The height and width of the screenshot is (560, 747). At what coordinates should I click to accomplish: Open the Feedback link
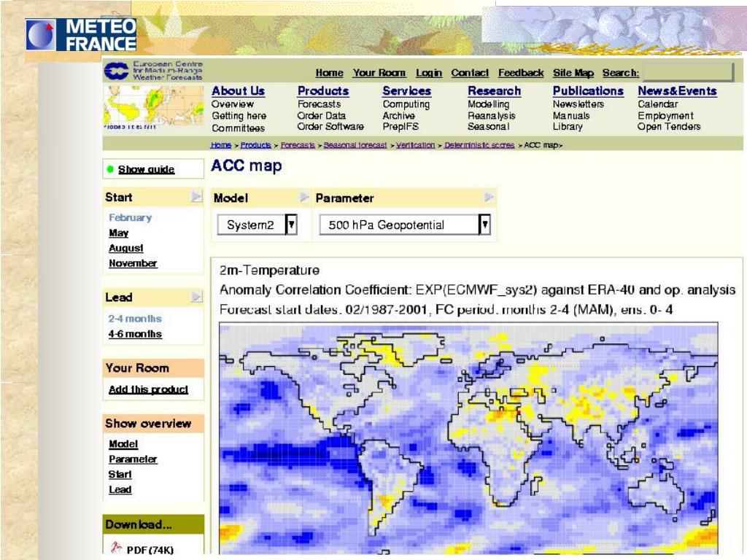[x=521, y=73]
